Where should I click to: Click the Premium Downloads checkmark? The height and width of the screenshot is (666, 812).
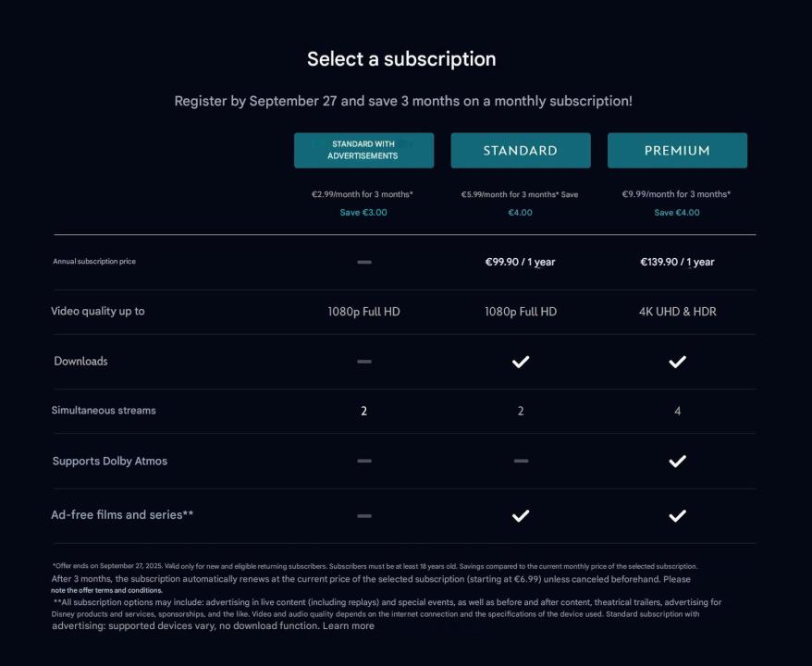[677, 362]
